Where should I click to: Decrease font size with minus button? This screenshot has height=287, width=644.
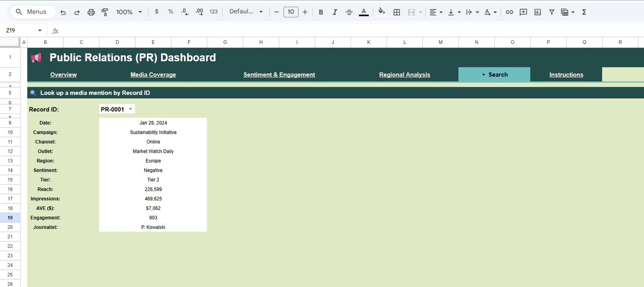277,12
